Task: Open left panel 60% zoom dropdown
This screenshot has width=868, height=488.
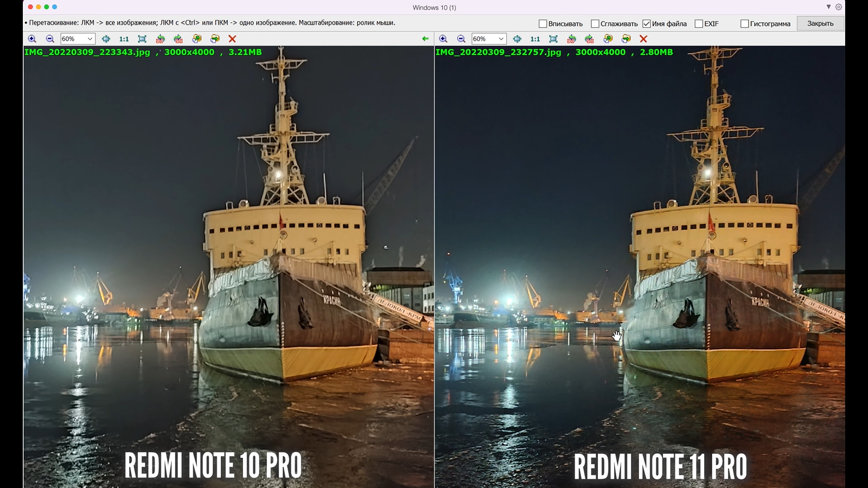Action: coord(90,39)
